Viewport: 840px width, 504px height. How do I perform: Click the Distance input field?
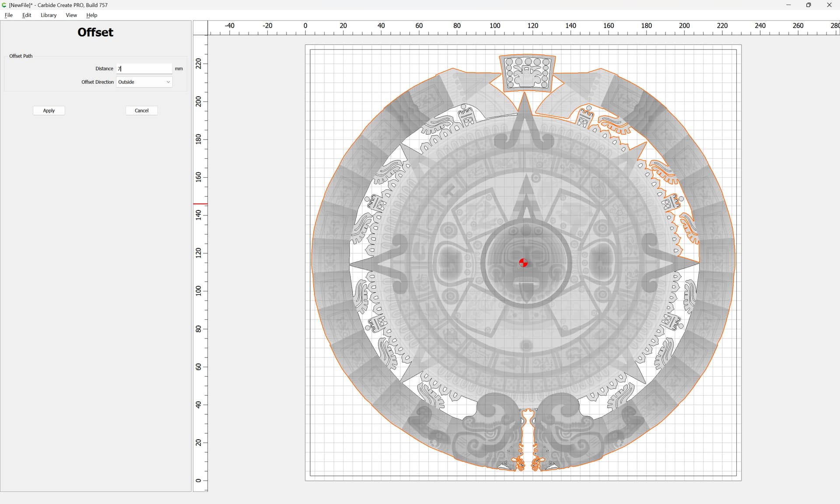click(144, 69)
